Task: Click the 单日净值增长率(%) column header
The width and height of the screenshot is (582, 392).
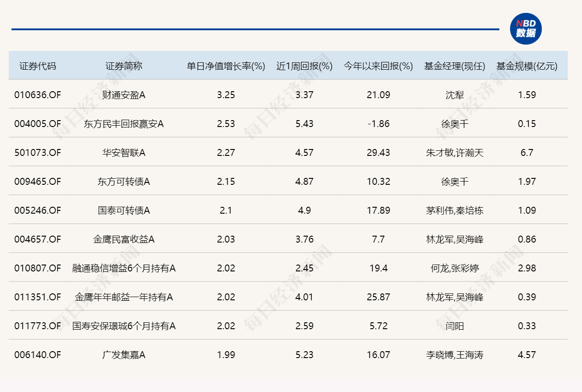Action: (x=226, y=66)
